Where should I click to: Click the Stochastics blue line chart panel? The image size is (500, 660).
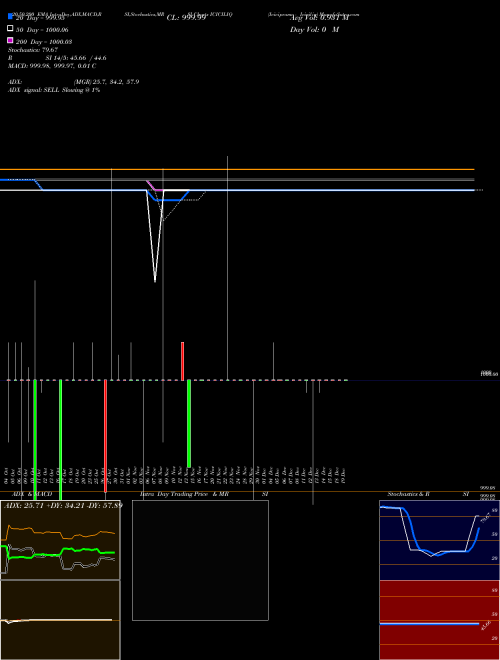(439, 540)
